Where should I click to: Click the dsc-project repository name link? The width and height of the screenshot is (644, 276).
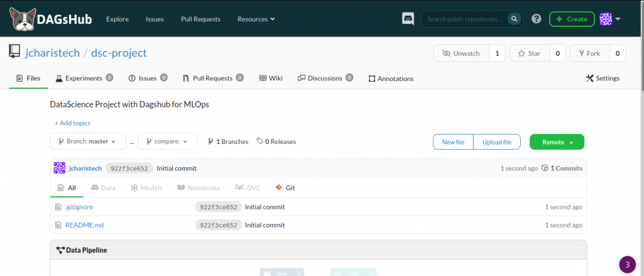119,53
